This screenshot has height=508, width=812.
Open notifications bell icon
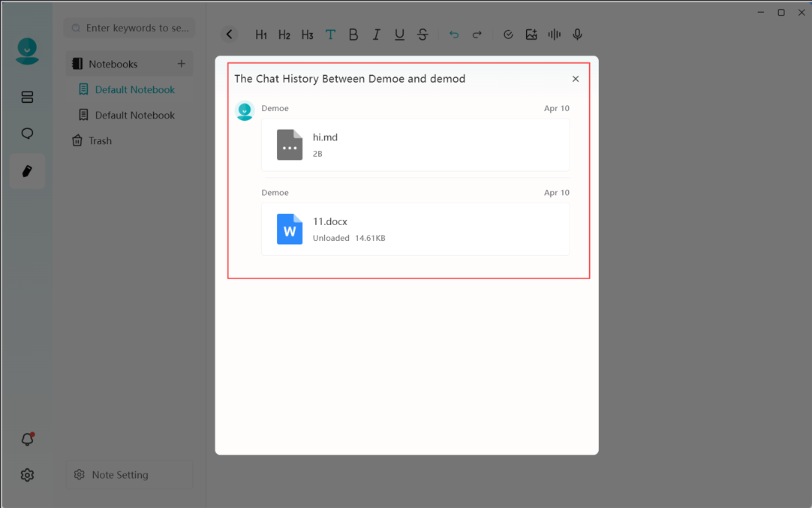tap(27, 439)
